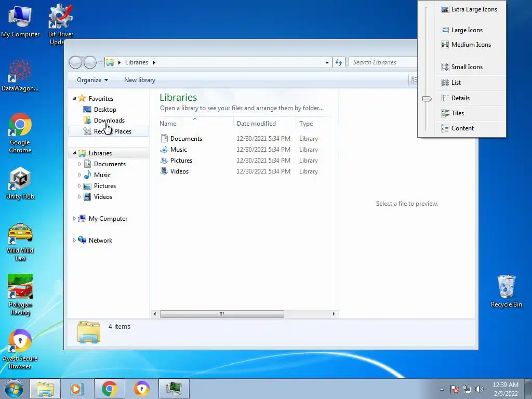The height and width of the screenshot is (399, 532).
Task: Open address bar history dropdown arrow
Action: coord(327,63)
